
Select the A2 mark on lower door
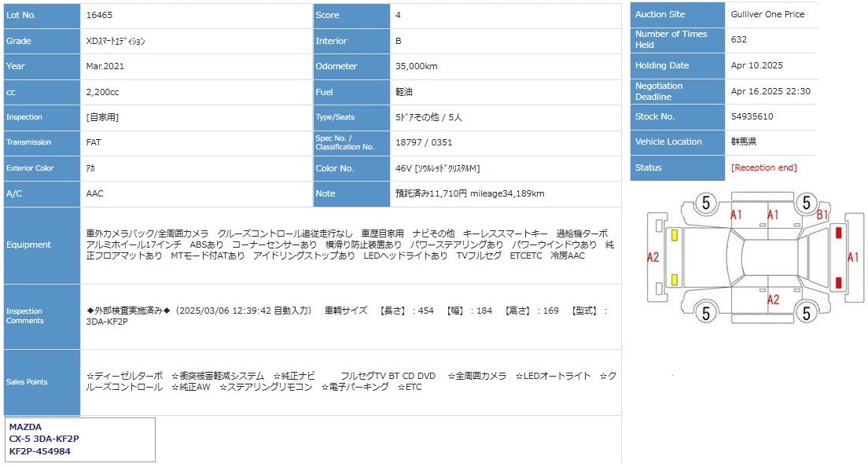click(x=773, y=299)
